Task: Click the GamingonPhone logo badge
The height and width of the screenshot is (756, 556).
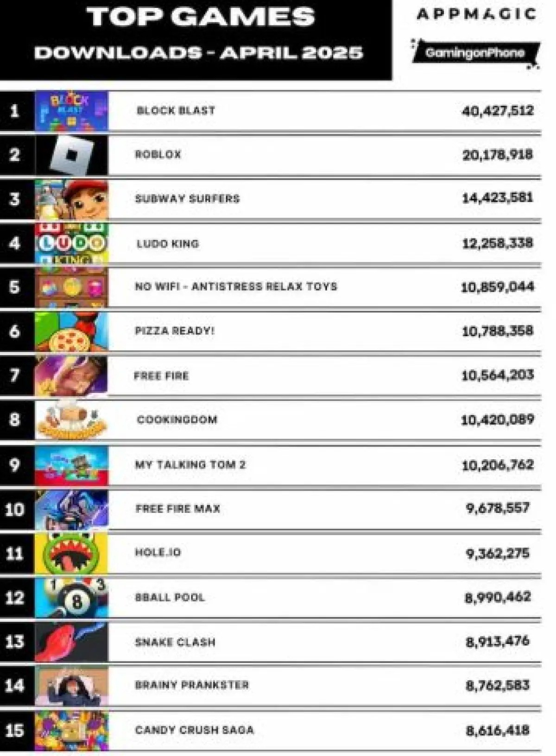Action: click(475, 53)
